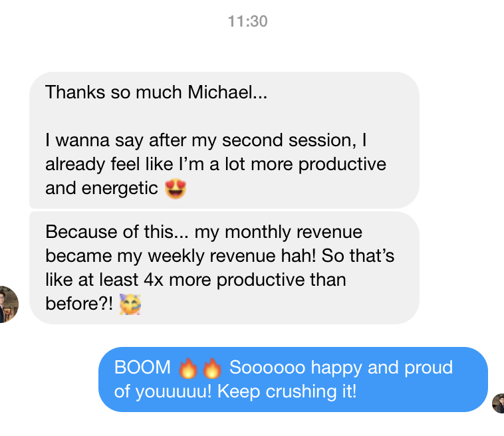This screenshot has height=436, width=504.
Task: Click the heart-eyes emoji in first message
Action: click(176, 189)
